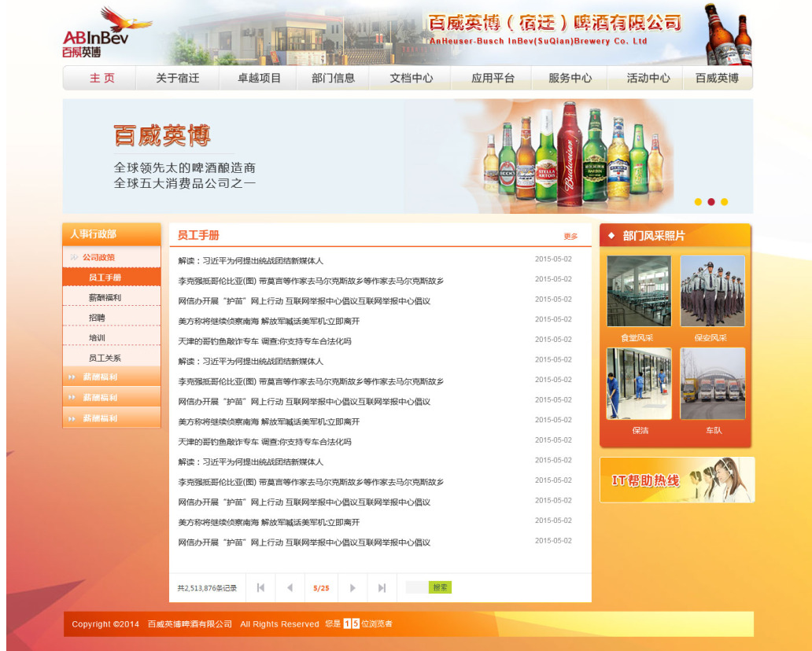Open first 李克强抵哥伦比亚 article link

[311, 281]
